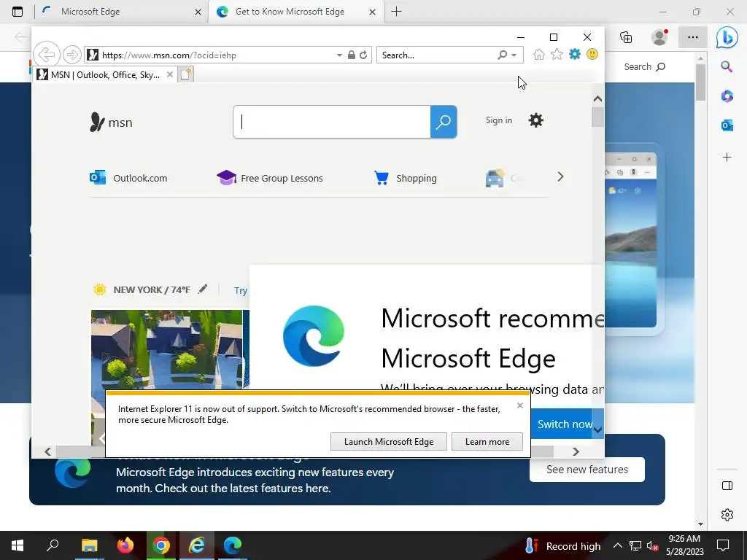Add a sidebar app with plus icon
This screenshot has width=747, height=560.
point(727,157)
